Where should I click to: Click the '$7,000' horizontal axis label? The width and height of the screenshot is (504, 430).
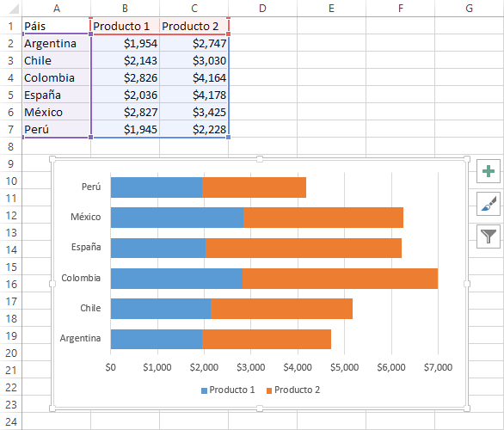(x=438, y=367)
